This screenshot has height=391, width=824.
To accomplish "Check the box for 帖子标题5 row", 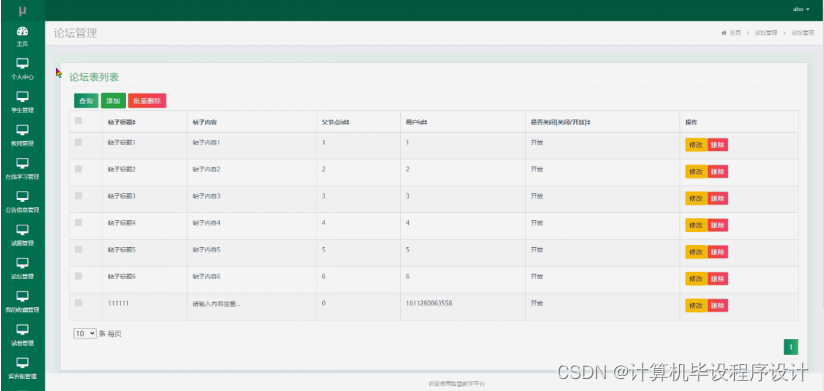I will point(78,249).
